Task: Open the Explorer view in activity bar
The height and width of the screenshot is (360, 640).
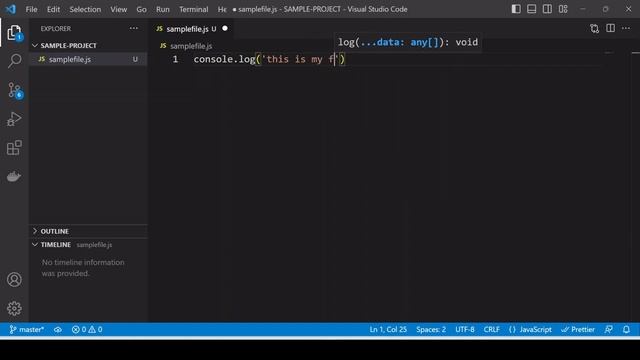Action: click(14, 33)
